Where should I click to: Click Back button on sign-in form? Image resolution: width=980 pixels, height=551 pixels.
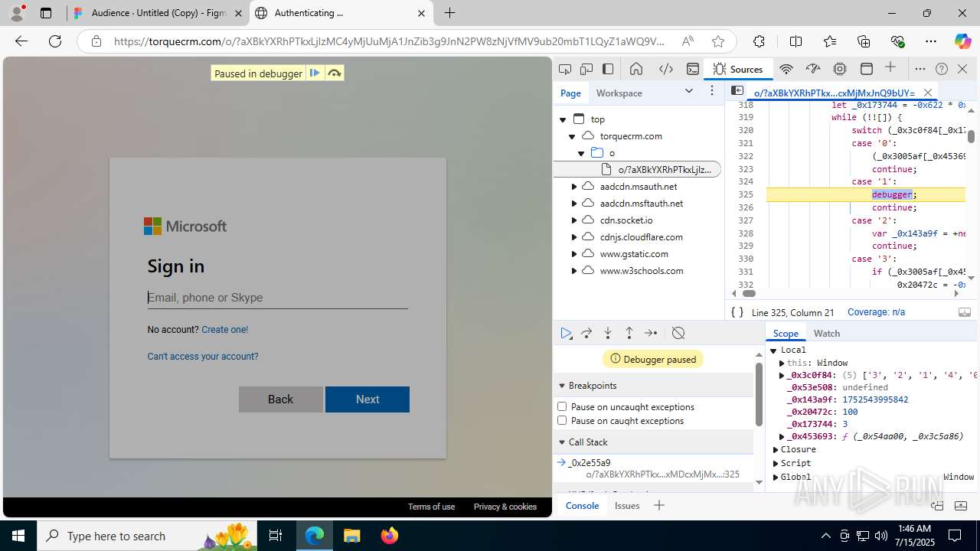point(280,399)
